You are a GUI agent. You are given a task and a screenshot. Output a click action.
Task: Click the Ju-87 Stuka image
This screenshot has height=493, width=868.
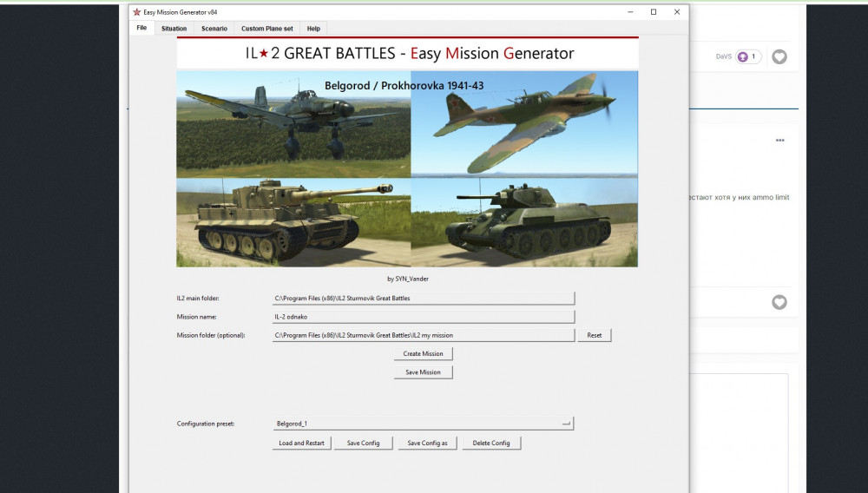293,124
